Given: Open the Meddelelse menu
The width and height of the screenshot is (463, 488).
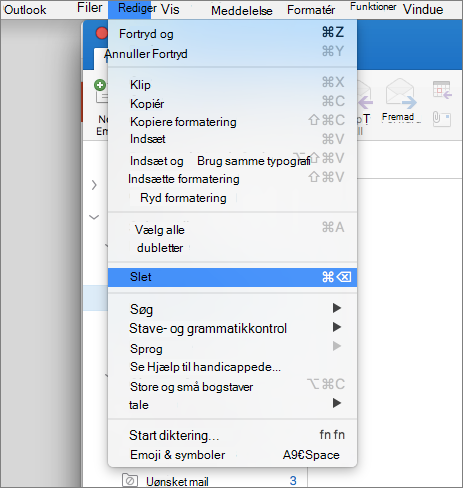Looking at the screenshot, I should point(242,11).
